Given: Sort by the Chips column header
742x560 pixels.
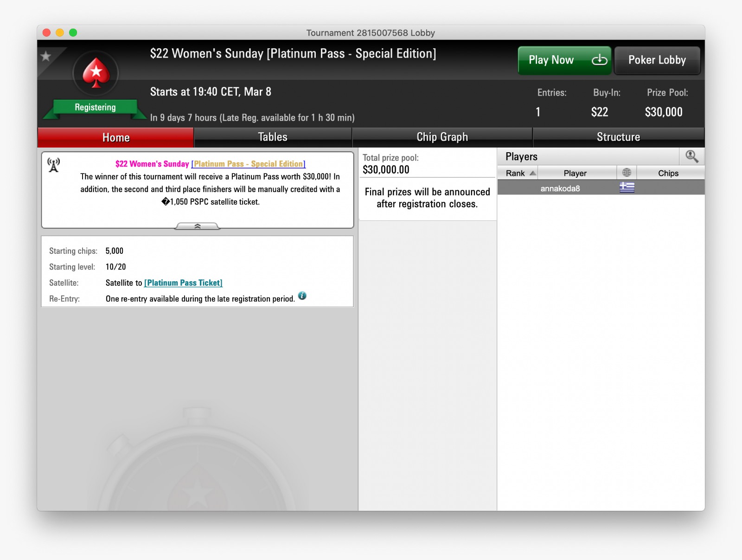Looking at the screenshot, I should (668, 173).
